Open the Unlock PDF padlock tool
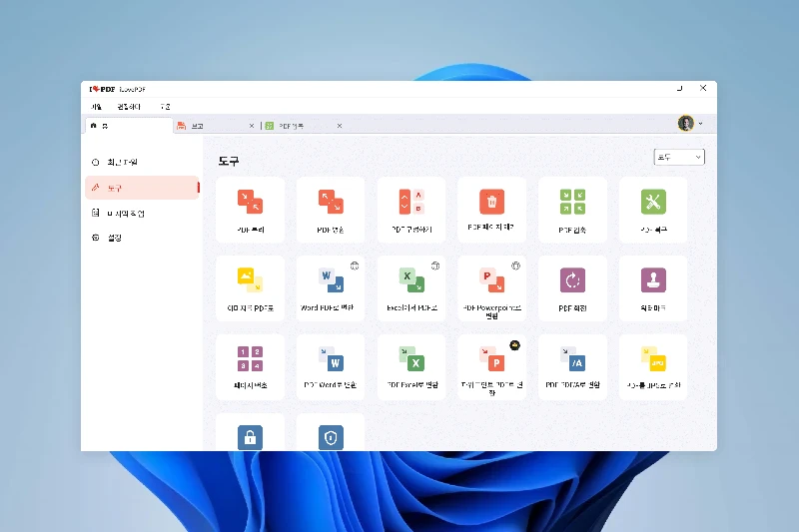Viewport: 799px width, 532px height. tap(250, 432)
